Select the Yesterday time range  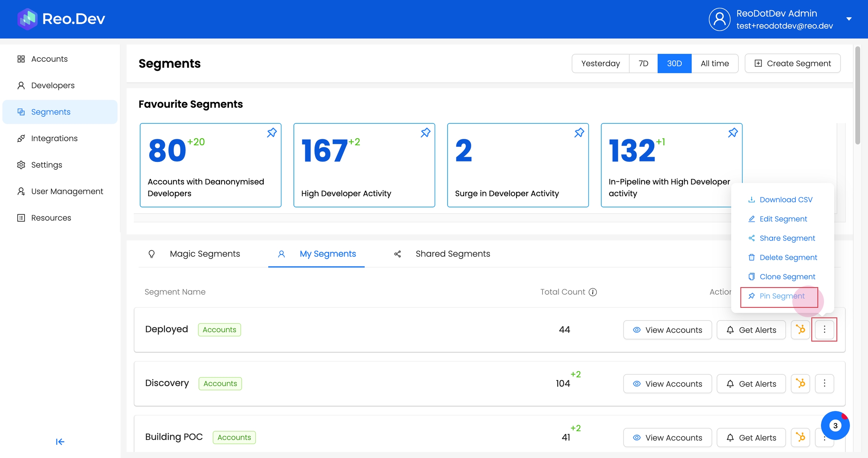(x=600, y=63)
